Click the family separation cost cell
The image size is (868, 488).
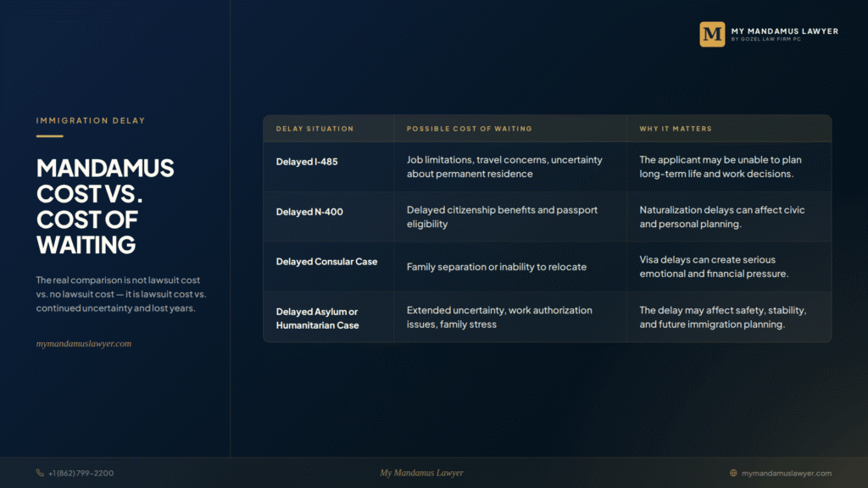click(x=497, y=267)
